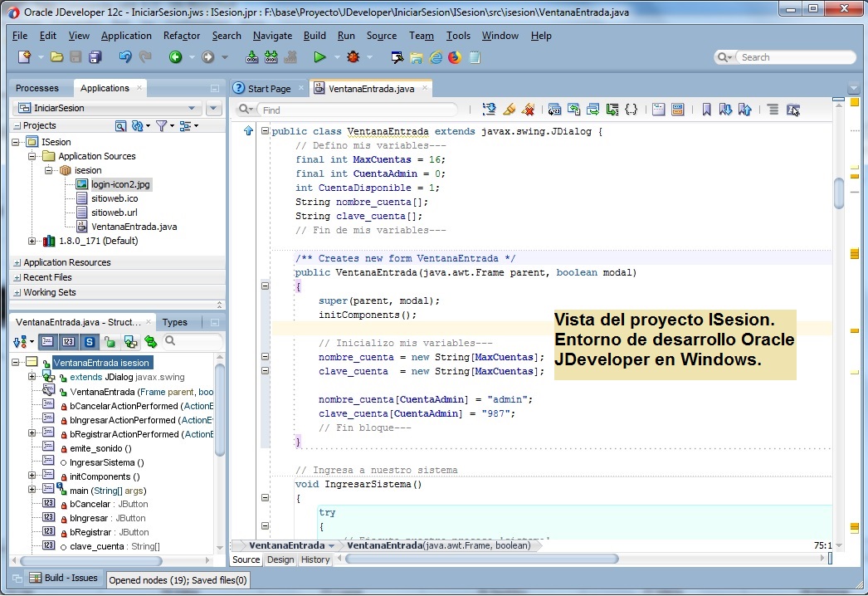Open Internet Explorer browser icon in toolbar
This screenshot has width=868, height=596.
coord(436,57)
